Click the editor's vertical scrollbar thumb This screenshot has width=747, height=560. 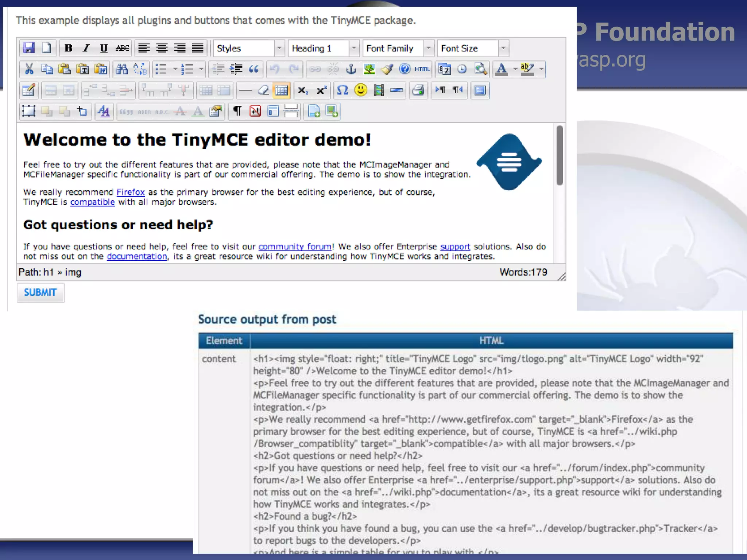560,155
